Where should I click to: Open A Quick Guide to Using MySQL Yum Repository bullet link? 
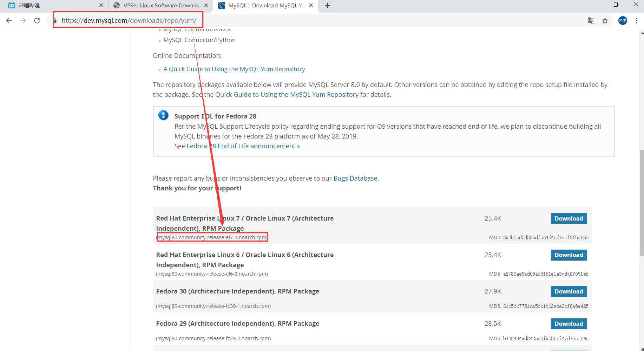234,69
